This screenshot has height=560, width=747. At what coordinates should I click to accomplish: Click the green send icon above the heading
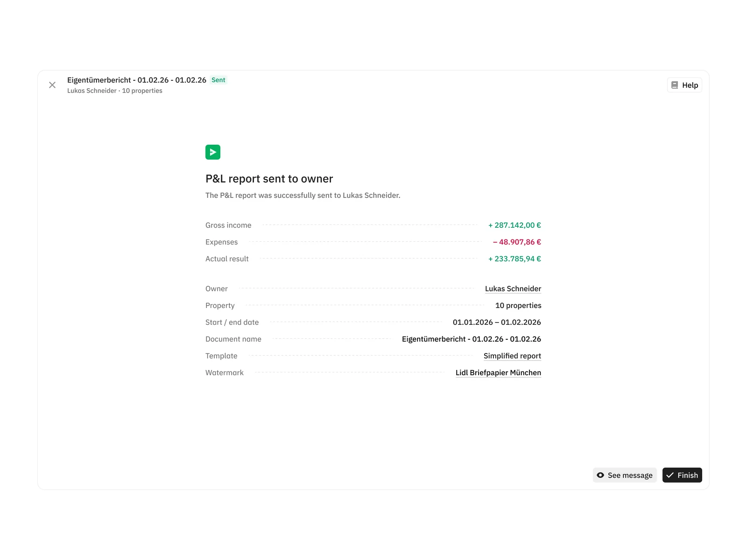click(x=213, y=152)
